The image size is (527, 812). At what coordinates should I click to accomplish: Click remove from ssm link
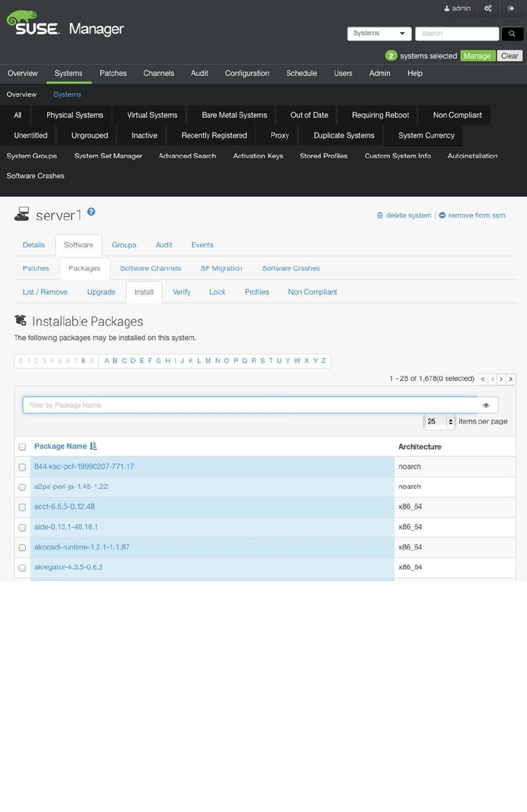473,215
